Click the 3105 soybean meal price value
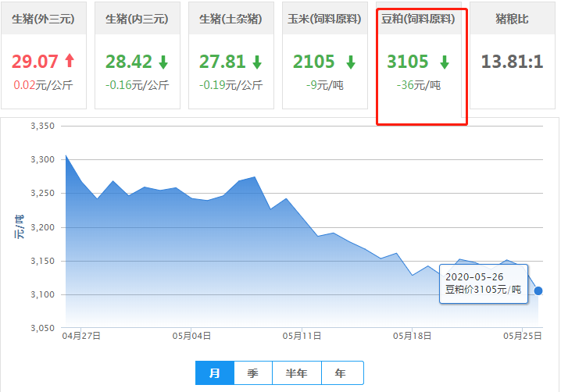 click(408, 62)
